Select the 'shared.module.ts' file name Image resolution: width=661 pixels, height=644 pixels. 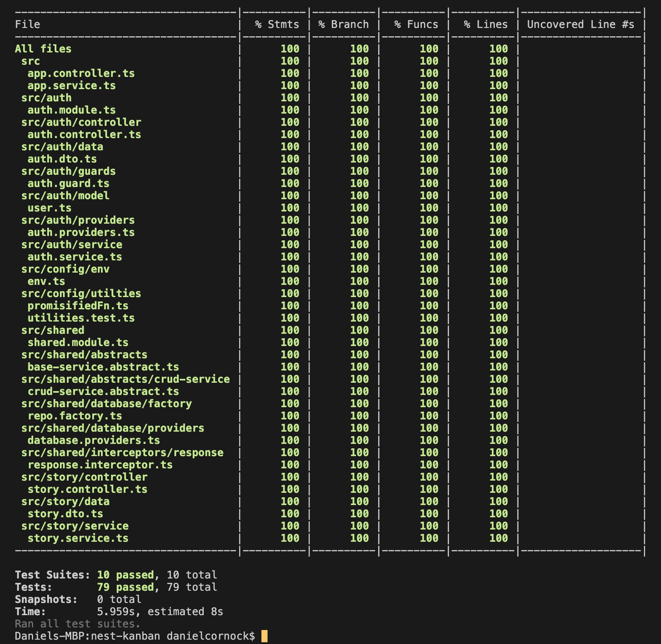[78, 342]
